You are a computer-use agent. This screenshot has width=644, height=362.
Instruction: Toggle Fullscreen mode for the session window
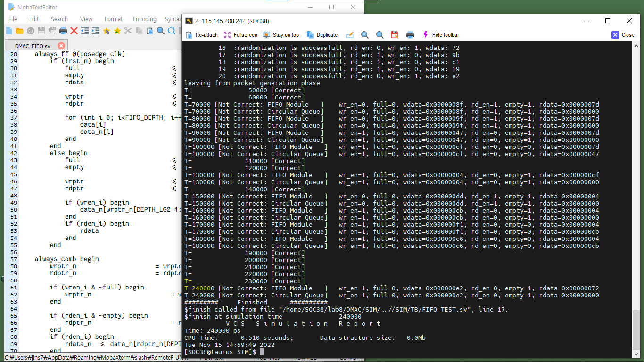tap(241, 35)
